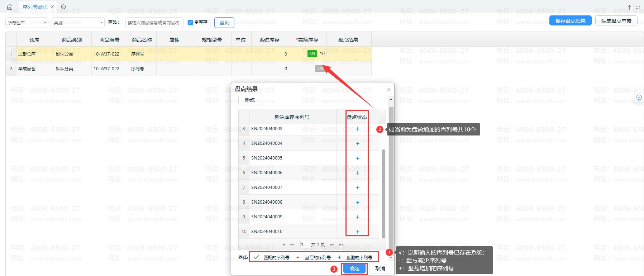Go to the first page of serial list
Screen dimensions: 644x276
click(283, 245)
